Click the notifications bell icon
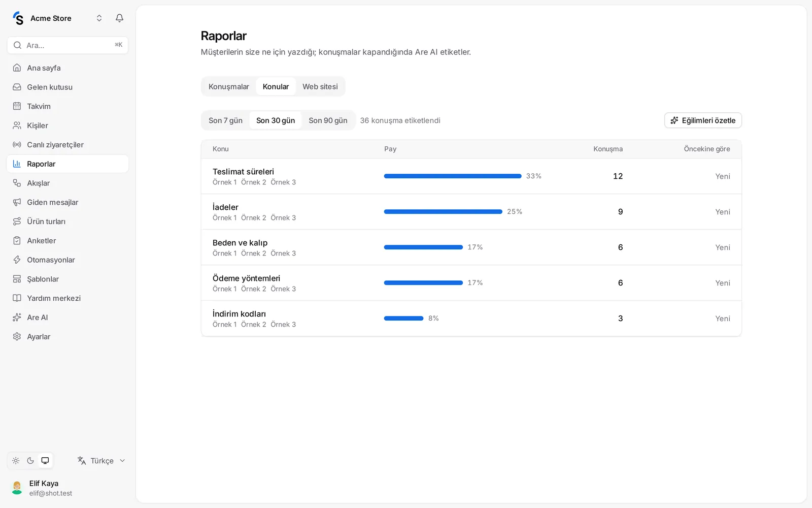 tap(119, 18)
